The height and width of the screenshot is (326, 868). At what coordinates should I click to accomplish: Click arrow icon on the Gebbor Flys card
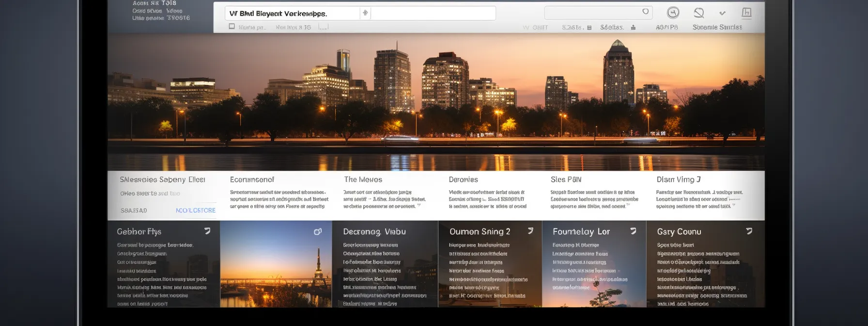pos(207,231)
